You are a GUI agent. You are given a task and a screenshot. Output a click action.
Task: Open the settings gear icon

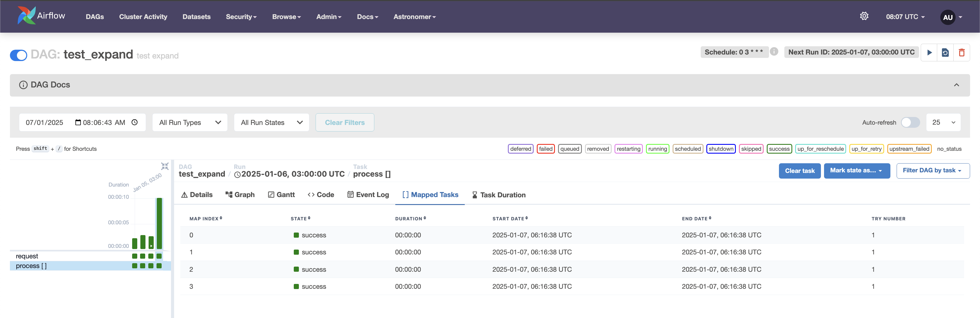tap(864, 16)
